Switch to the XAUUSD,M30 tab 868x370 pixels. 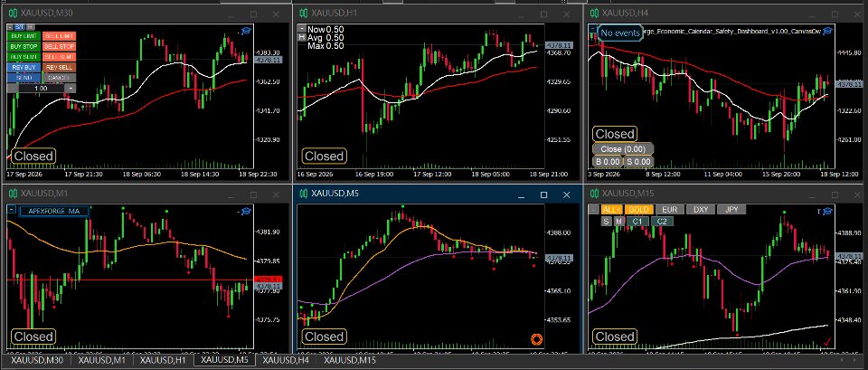[37, 360]
